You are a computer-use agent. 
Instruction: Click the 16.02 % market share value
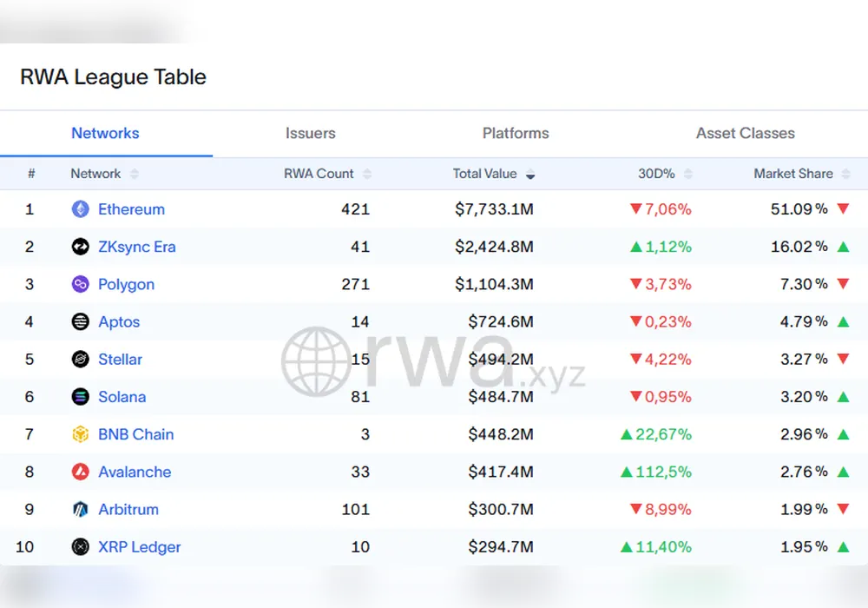(x=799, y=247)
